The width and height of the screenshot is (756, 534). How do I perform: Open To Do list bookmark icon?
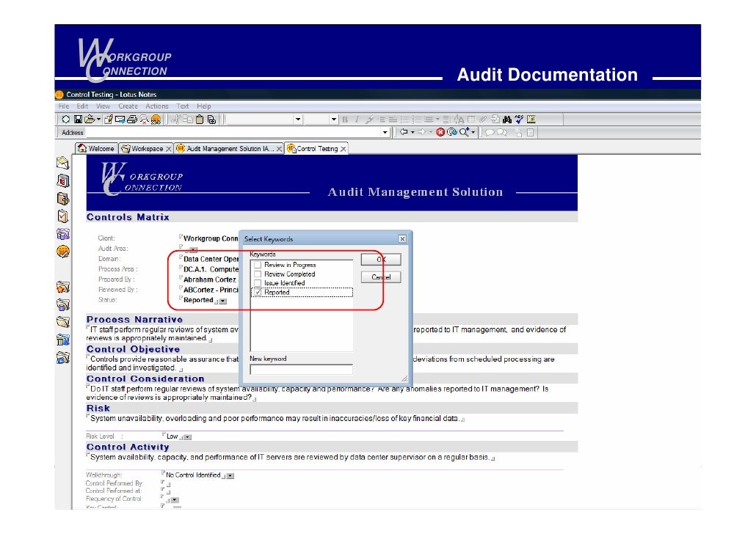(x=62, y=216)
